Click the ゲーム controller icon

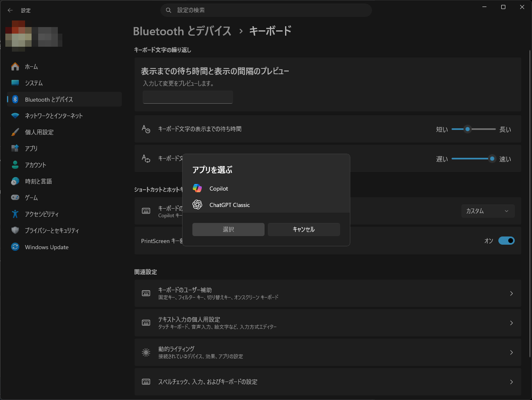[x=15, y=198]
